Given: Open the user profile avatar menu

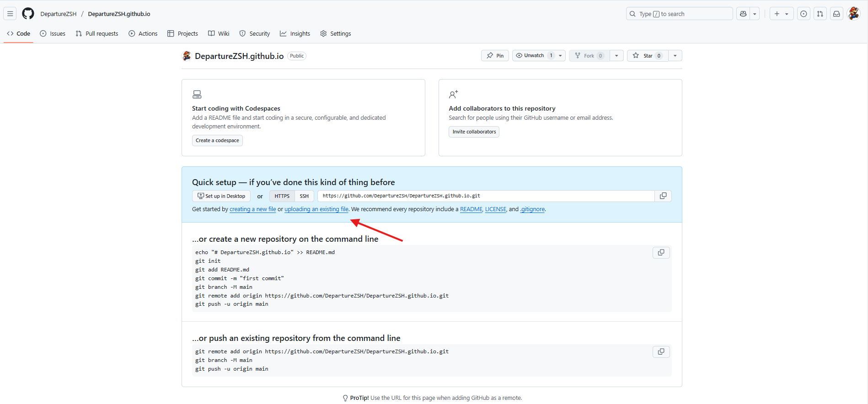Looking at the screenshot, I should [854, 14].
